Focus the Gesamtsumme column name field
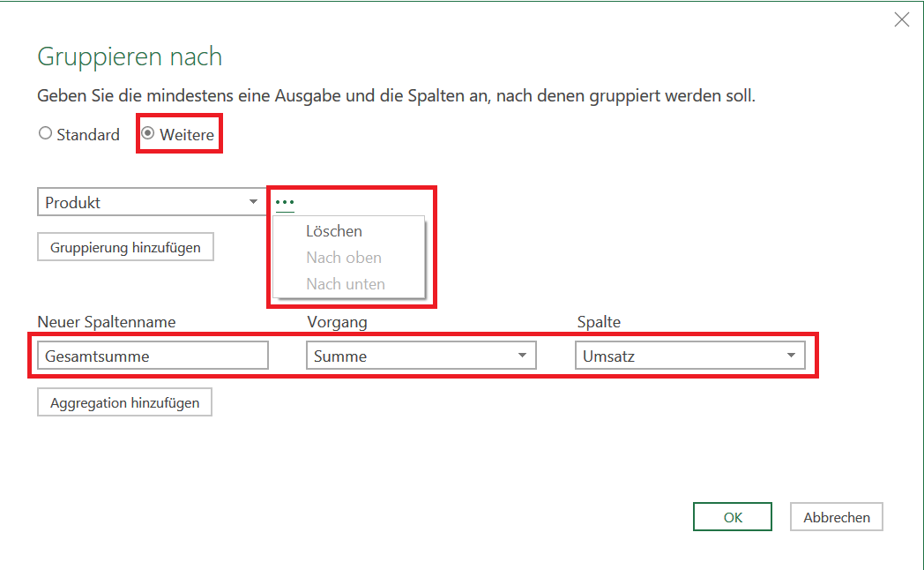This screenshot has height=570, width=924. 153,356
